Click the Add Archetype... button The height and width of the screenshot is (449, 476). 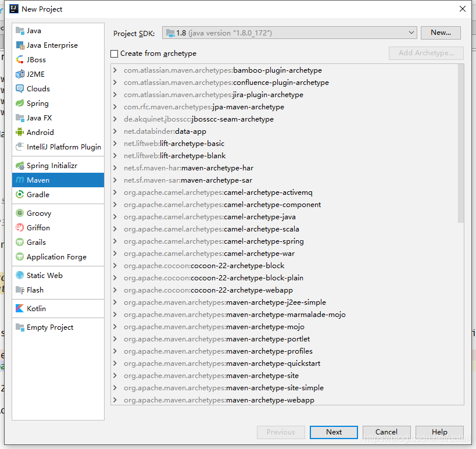click(426, 53)
